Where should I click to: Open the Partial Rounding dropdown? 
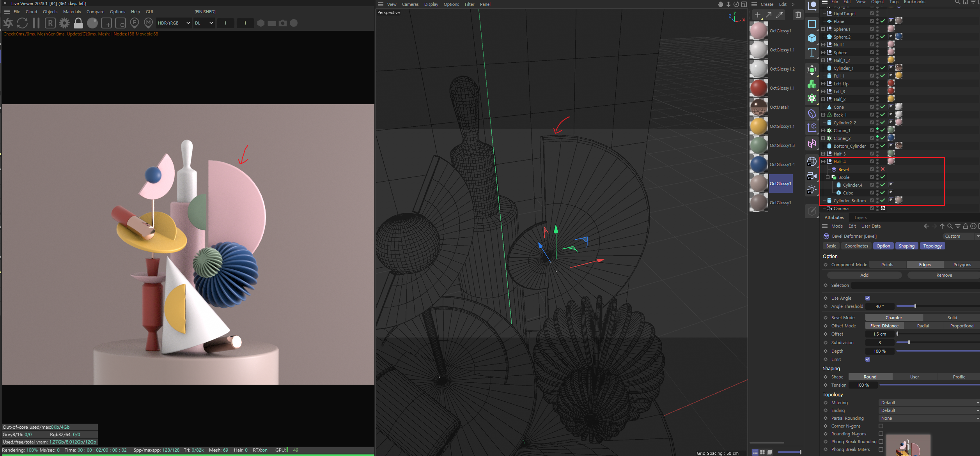pyautogui.click(x=929, y=418)
